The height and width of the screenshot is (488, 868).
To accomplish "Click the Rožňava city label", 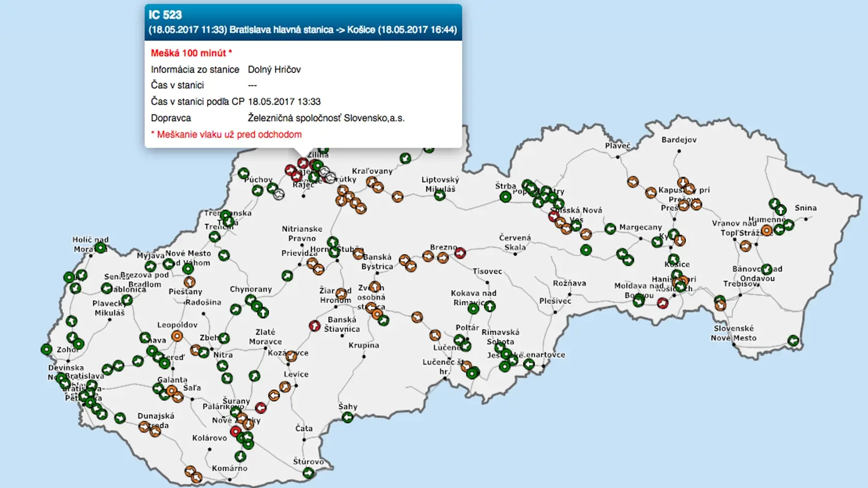I will click(569, 284).
